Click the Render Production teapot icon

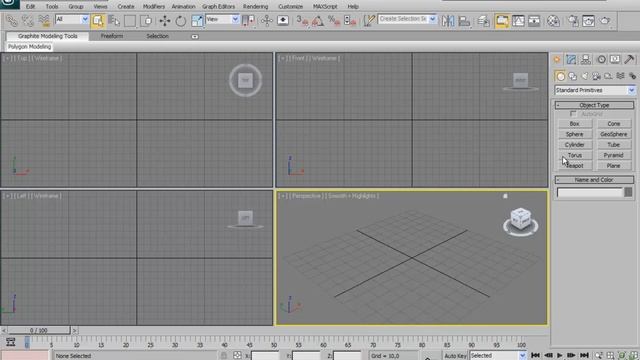(605, 21)
